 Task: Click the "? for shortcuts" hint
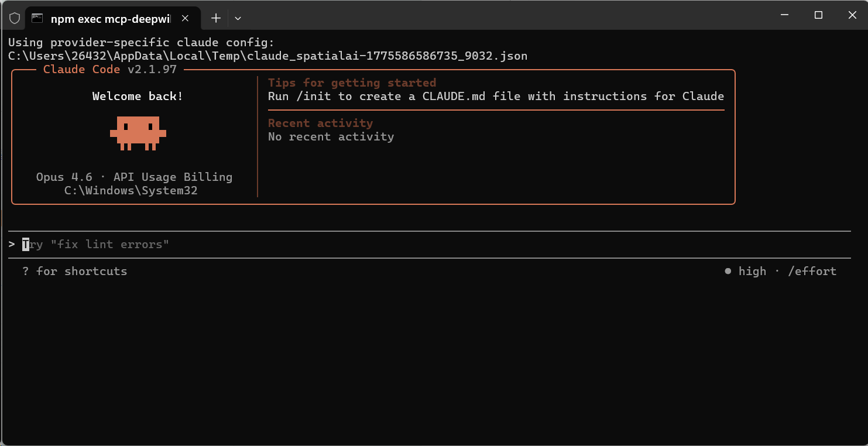(x=75, y=272)
